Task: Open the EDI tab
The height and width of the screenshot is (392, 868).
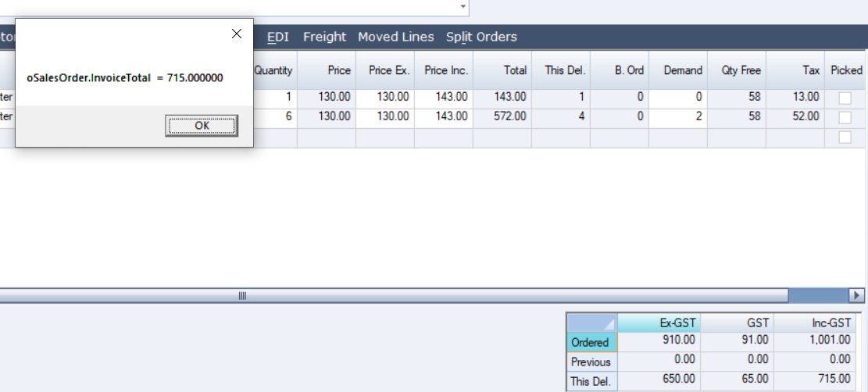Action: coord(278,37)
